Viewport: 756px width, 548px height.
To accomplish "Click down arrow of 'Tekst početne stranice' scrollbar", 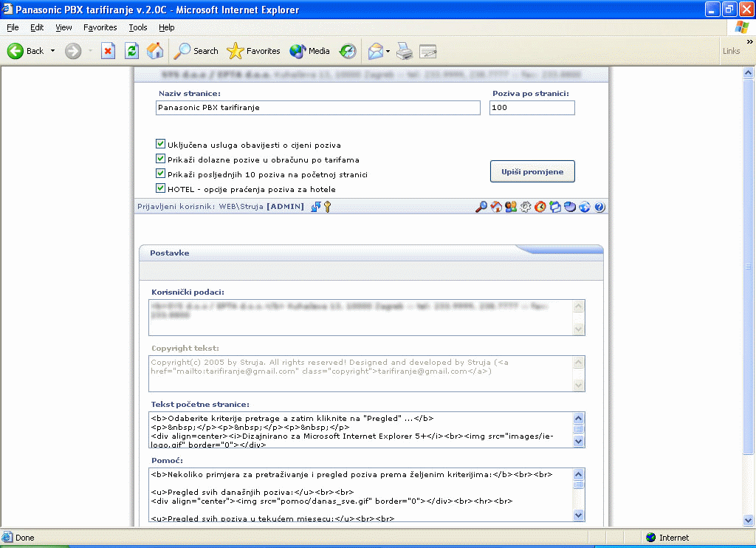I will point(579,442).
